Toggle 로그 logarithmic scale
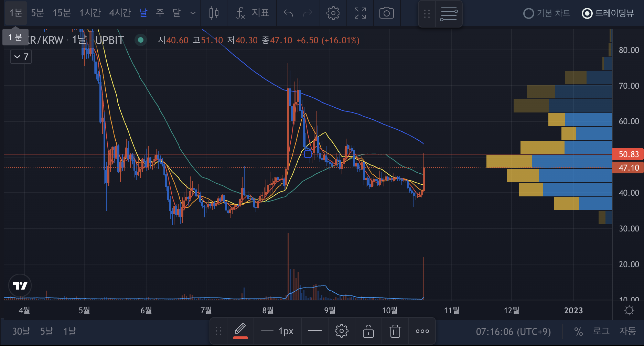This screenshot has height=346, width=644. pyautogui.click(x=601, y=331)
